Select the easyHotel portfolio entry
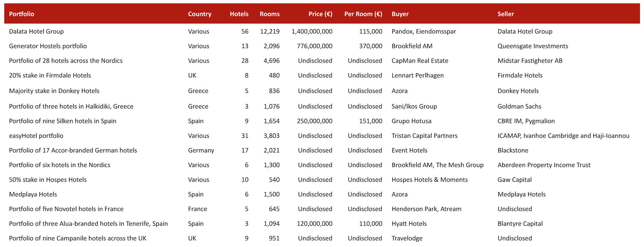 click(36, 136)
